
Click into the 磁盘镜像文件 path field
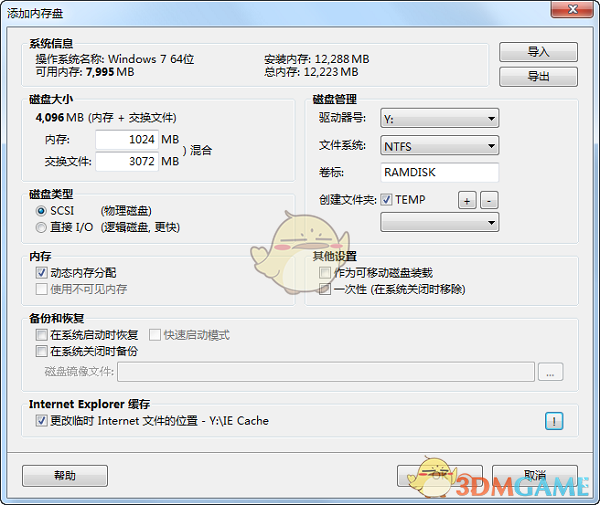[326, 372]
